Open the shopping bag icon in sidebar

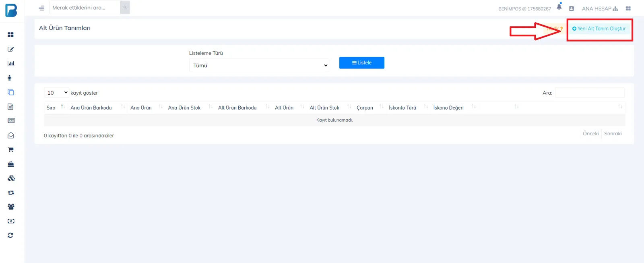[x=11, y=164]
